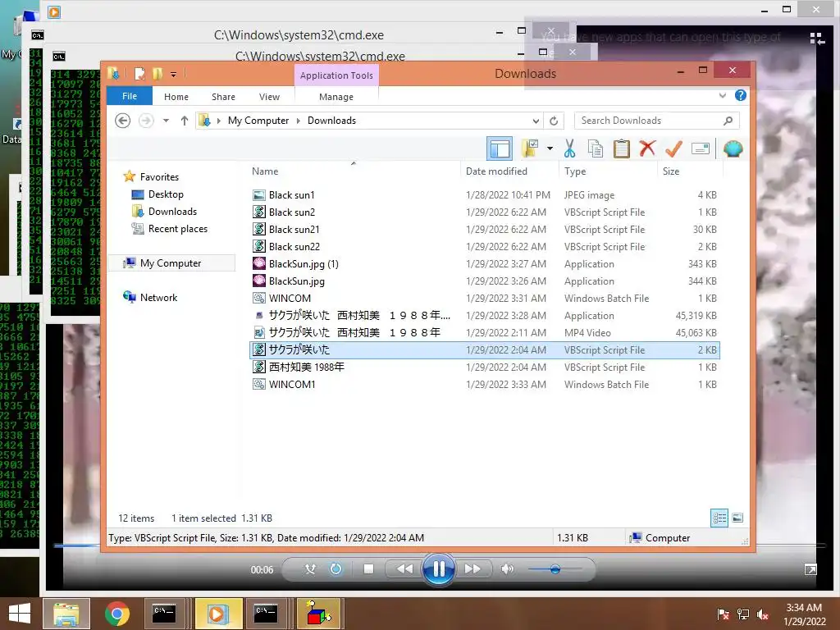Select the 西村知美 1988年 script file
The image size is (840, 630).
click(484, 367)
